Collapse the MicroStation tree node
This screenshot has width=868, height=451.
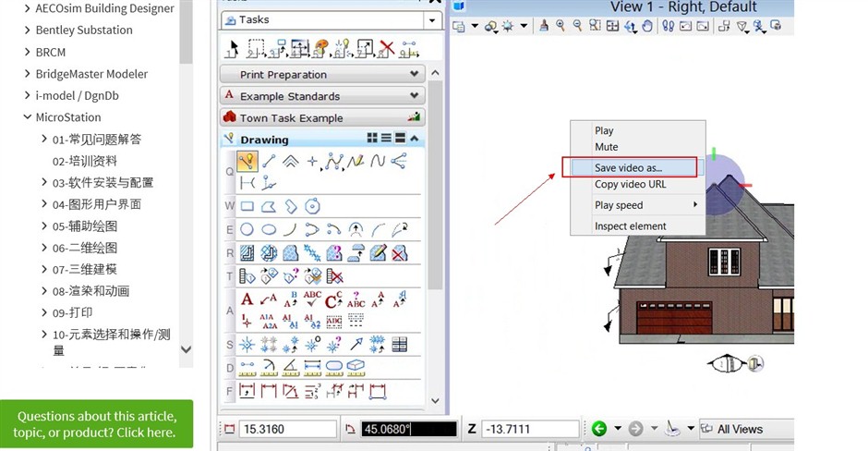coord(27,116)
